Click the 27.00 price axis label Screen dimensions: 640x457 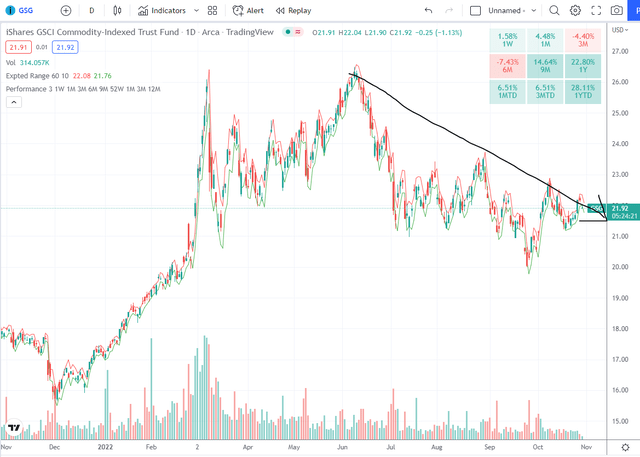click(620, 51)
